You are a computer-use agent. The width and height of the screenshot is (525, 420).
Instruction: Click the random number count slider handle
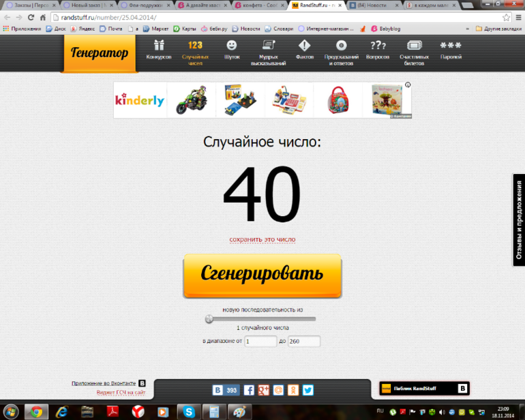pos(209,318)
